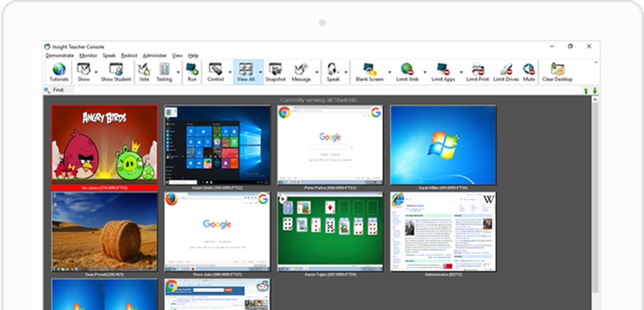Click the 'Administrator' name label
This screenshot has width=644, height=310.
coord(443,275)
